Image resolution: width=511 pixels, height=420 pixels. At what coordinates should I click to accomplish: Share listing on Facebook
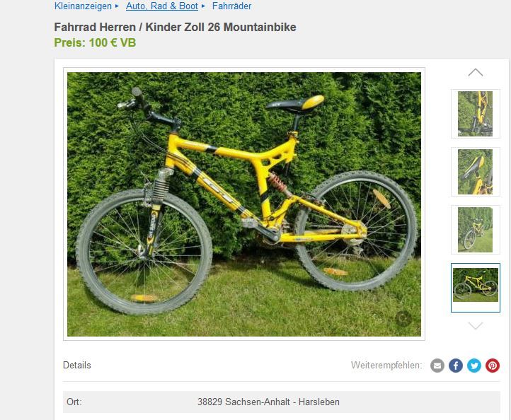pyautogui.click(x=456, y=366)
